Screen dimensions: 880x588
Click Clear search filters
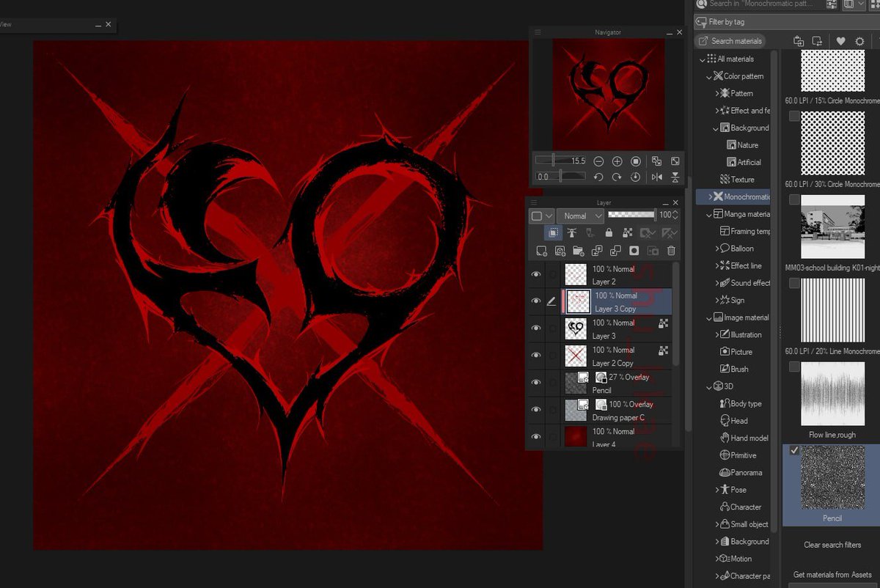[832, 545]
